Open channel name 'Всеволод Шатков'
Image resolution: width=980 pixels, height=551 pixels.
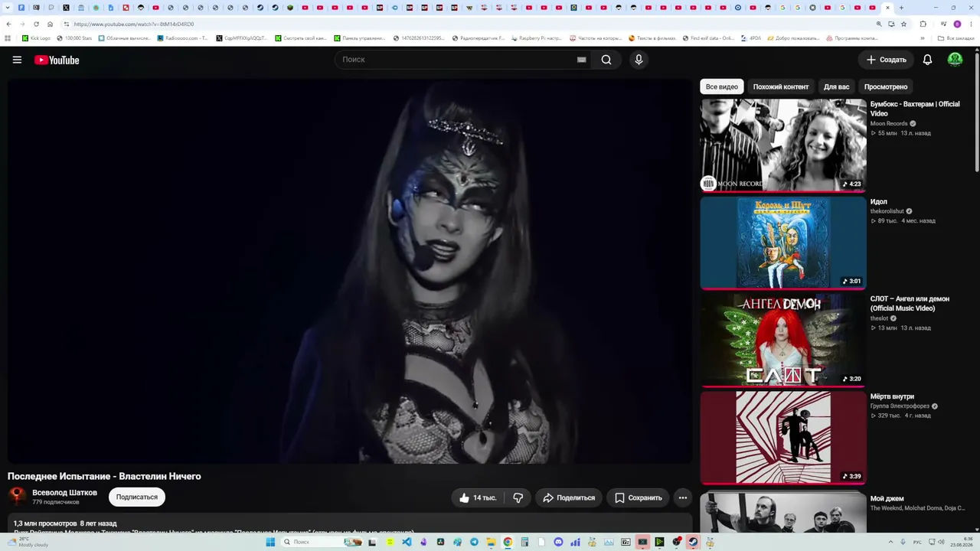click(x=64, y=493)
